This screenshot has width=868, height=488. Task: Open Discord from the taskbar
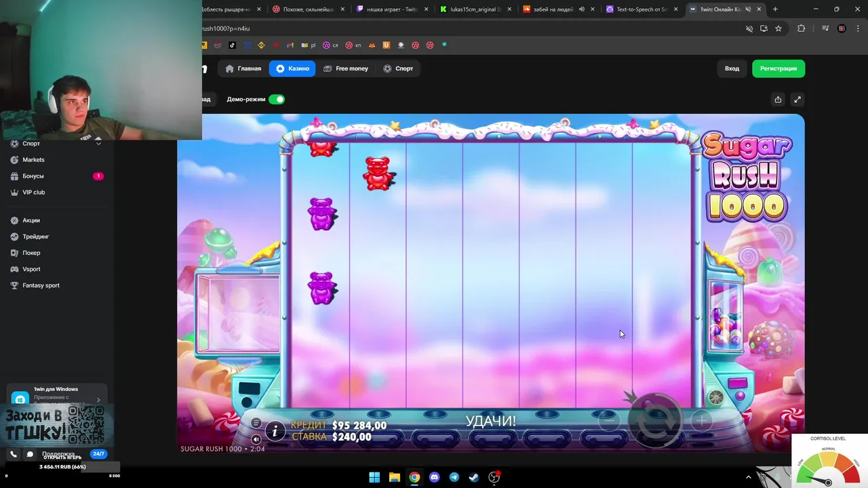[435, 477]
